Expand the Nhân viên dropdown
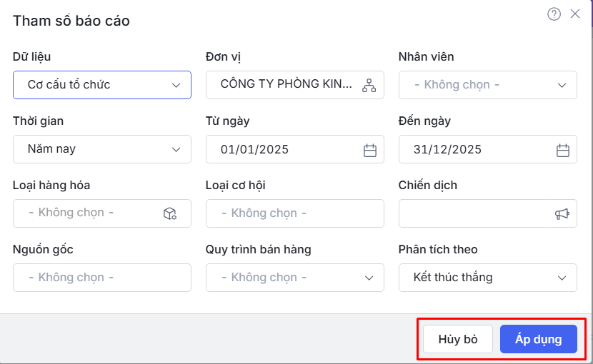593x364 pixels. pos(562,85)
